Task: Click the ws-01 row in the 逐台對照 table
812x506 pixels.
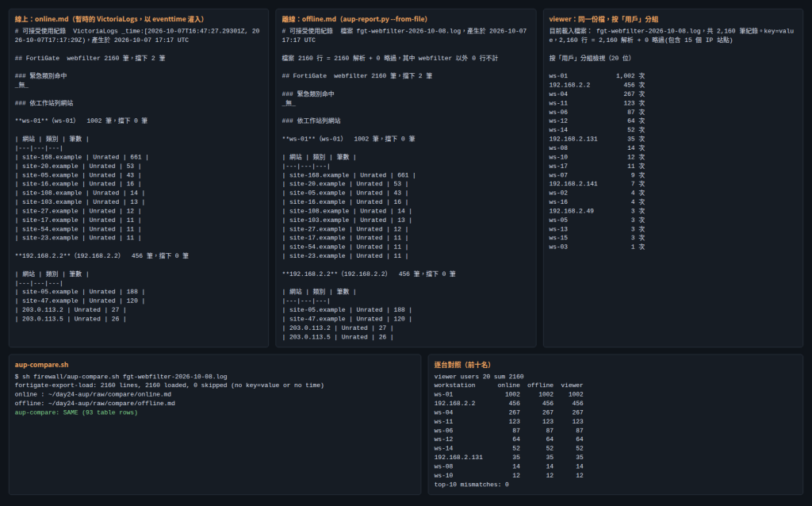Action: 508,394
